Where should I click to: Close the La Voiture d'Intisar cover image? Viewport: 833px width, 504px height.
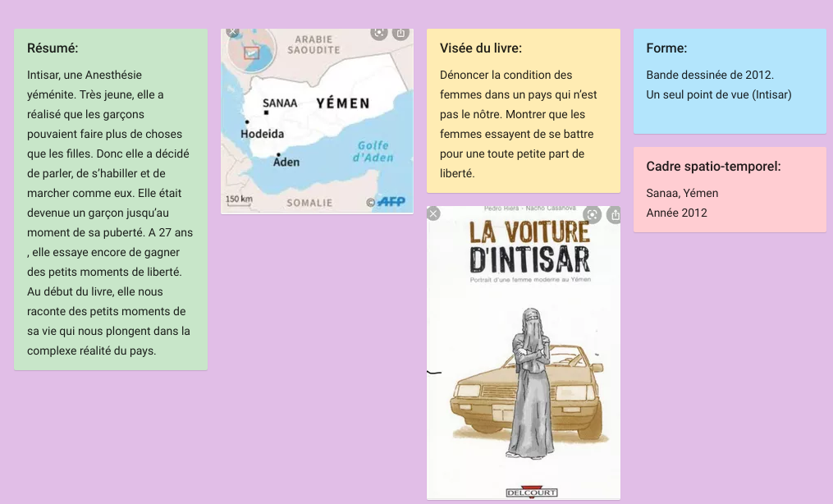(433, 213)
